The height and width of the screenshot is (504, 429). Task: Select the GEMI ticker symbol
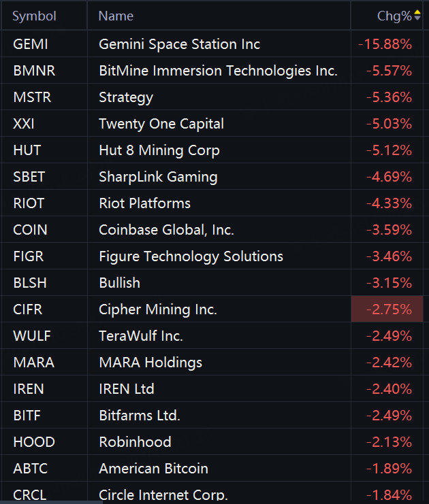pos(31,44)
